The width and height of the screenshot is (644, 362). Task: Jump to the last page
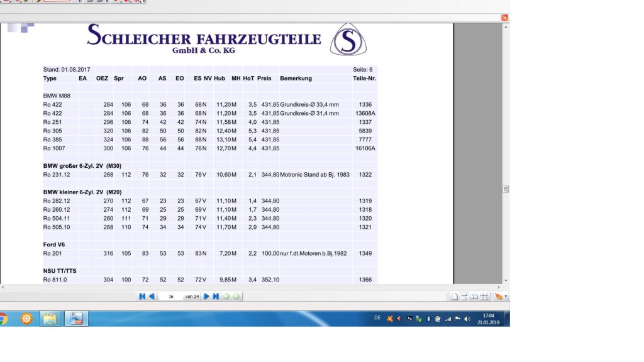[216, 297]
